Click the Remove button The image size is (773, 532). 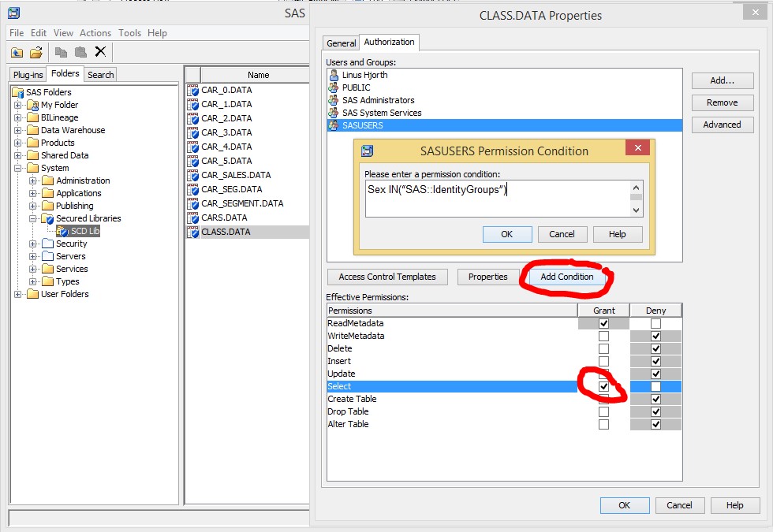tap(723, 102)
